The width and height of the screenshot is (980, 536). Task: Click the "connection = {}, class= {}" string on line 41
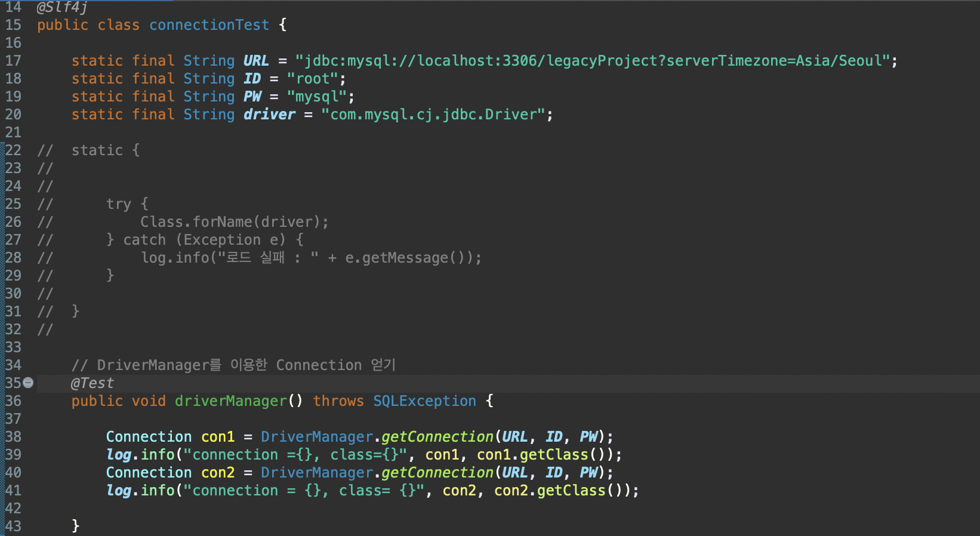[304, 491]
